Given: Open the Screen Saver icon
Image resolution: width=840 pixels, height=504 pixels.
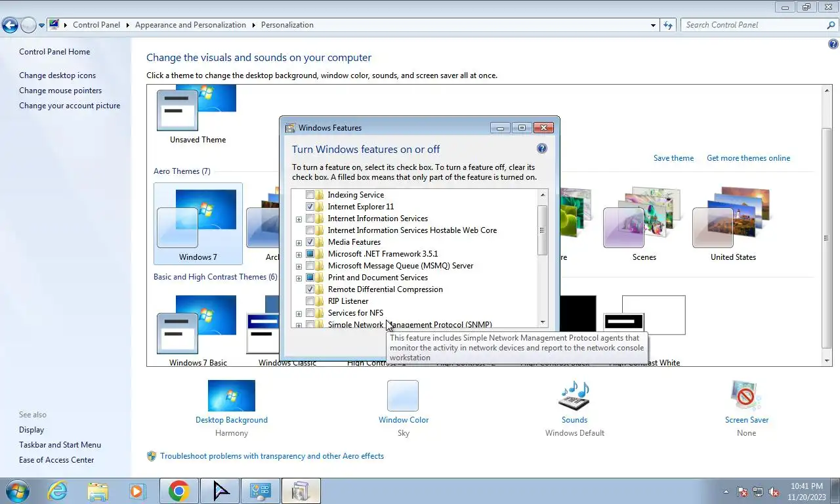Looking at the screenshot, I should point(746,396).
